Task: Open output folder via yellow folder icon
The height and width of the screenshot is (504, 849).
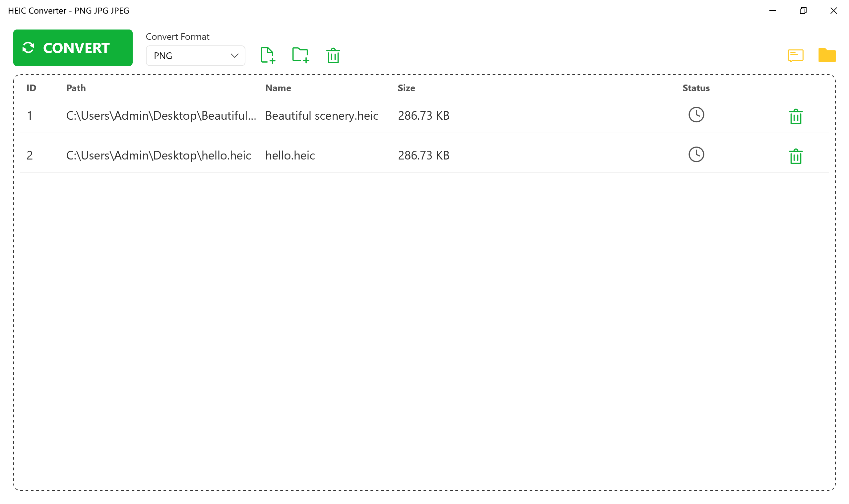Action: (x=826, y=55)
